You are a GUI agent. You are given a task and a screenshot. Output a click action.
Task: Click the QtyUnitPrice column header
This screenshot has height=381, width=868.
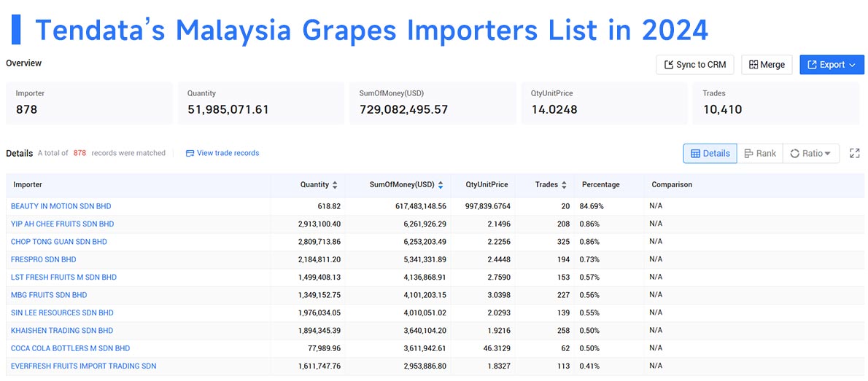coord(487,185)
